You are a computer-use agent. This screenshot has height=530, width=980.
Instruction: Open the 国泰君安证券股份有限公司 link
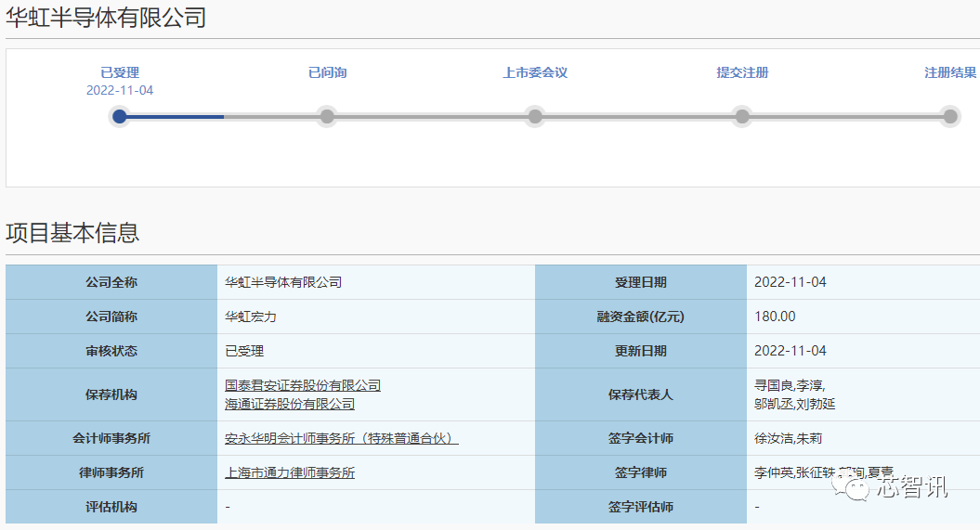pos(303,386)
